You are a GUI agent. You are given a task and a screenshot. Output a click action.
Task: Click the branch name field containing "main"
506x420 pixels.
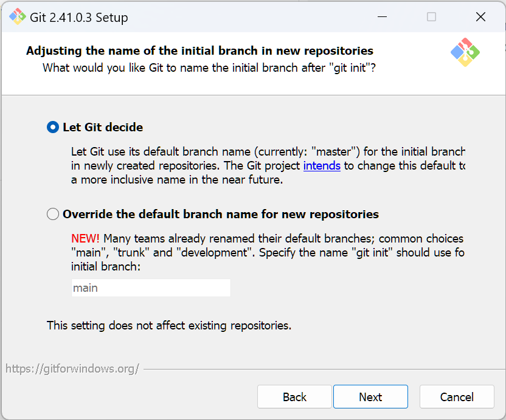tap(151, 288)
